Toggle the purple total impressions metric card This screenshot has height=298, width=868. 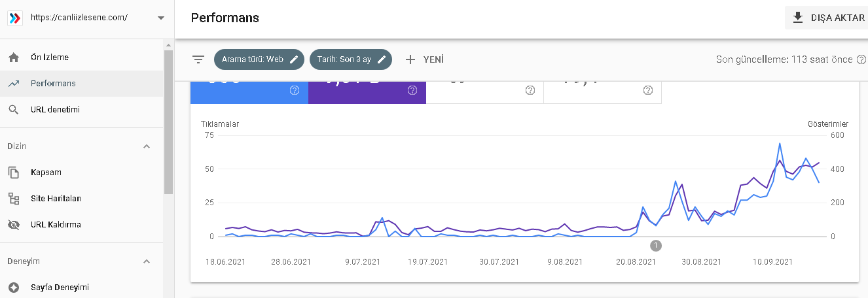(x=367, y=92)
